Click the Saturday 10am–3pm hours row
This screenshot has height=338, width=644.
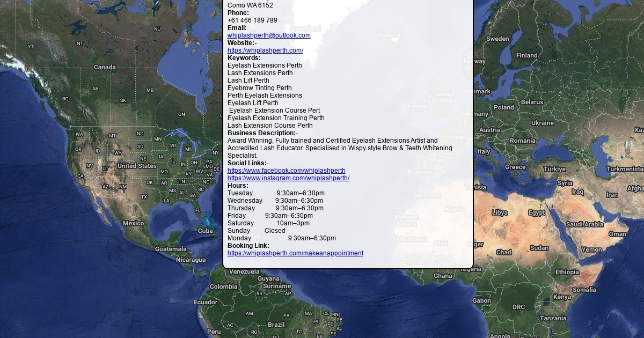(268, 223)
